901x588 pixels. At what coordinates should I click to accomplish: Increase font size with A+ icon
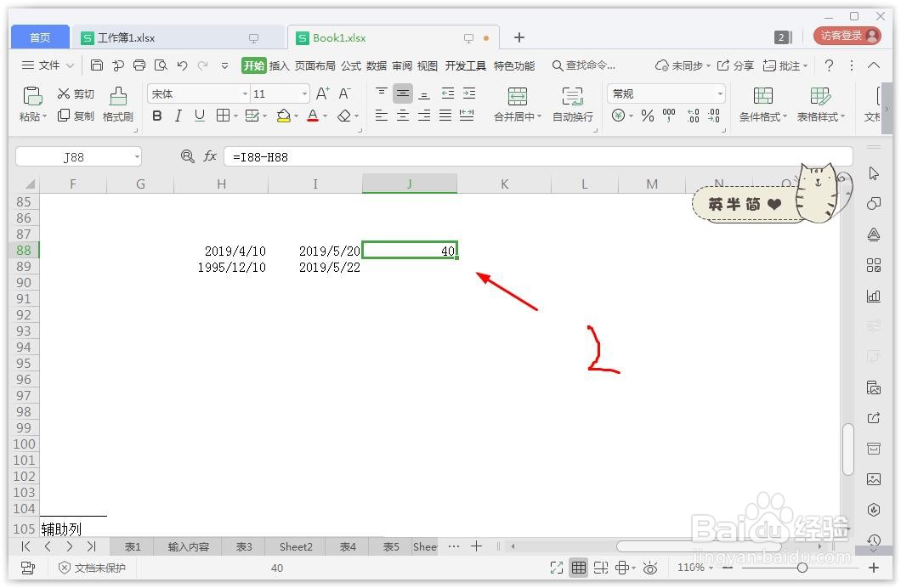323,93
